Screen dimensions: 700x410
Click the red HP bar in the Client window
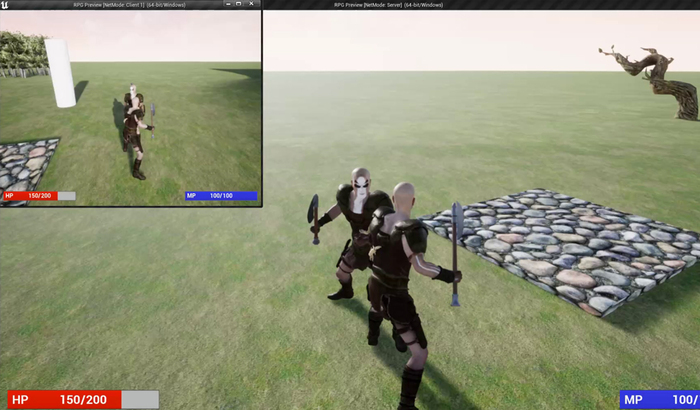[x=30, y=196]
